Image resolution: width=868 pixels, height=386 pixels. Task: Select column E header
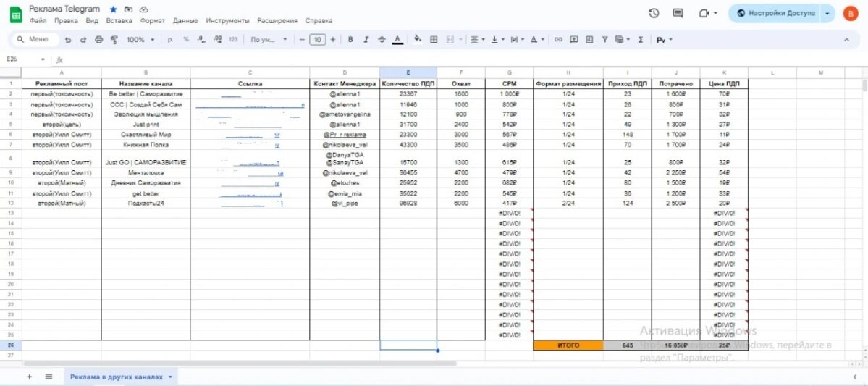pyautogui.click(x=408, y=72)
